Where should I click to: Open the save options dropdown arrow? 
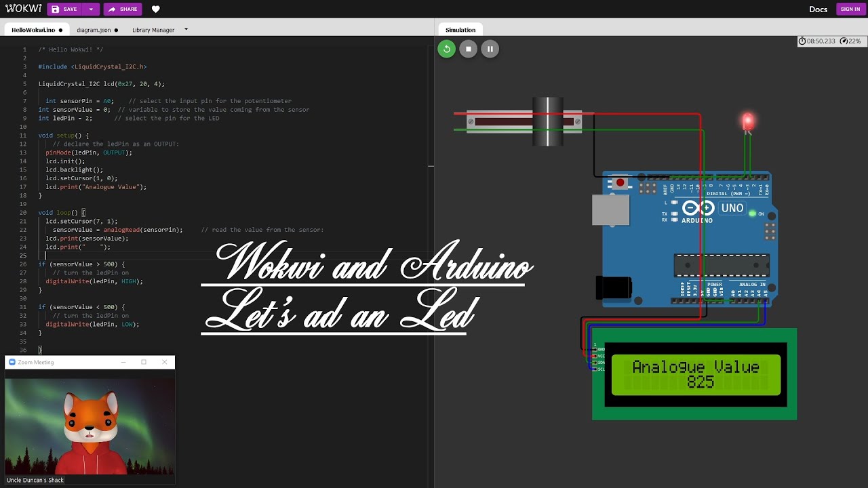(x=91, y=9)
